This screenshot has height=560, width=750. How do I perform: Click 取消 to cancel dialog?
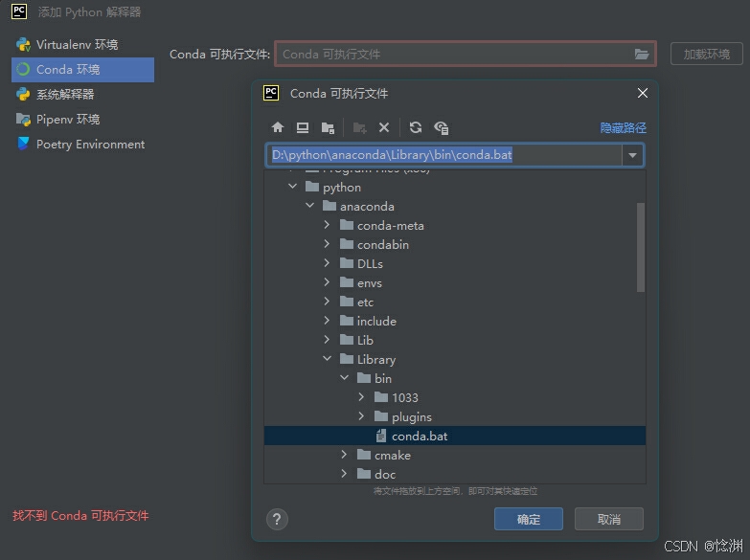pos(609,519)
